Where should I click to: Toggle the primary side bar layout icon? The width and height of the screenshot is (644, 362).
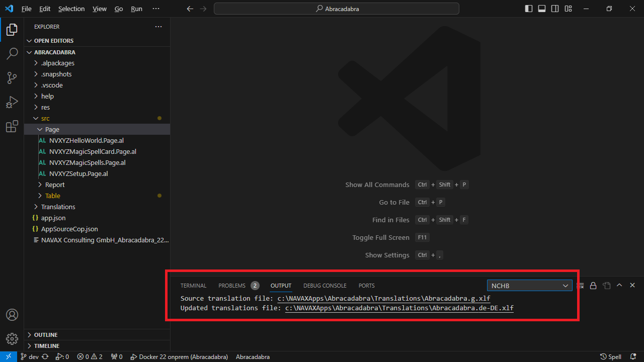529,9
